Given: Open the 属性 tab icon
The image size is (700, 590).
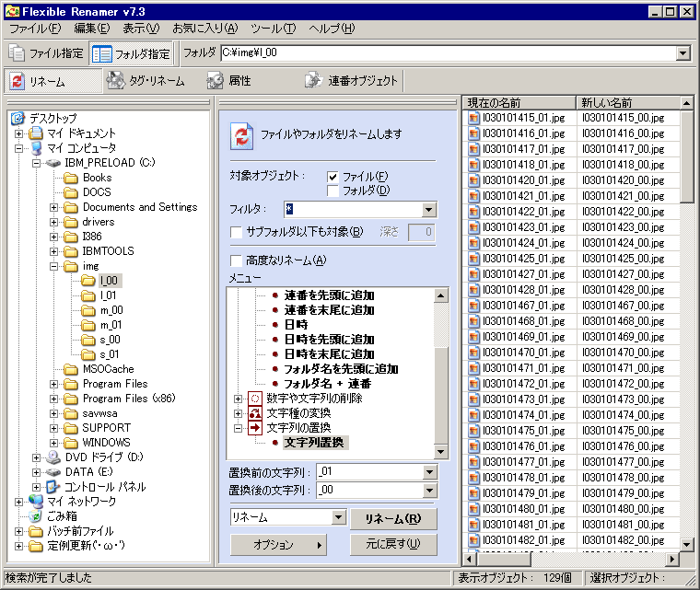Looking at the screenshot, I should tap(215, 81).
